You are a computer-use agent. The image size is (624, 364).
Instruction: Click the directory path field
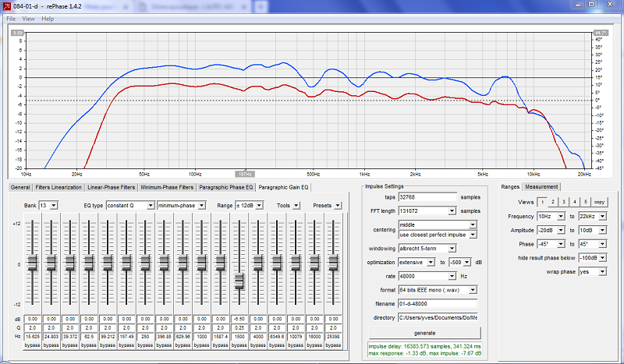pyautogui.click(x=438, y=317)
